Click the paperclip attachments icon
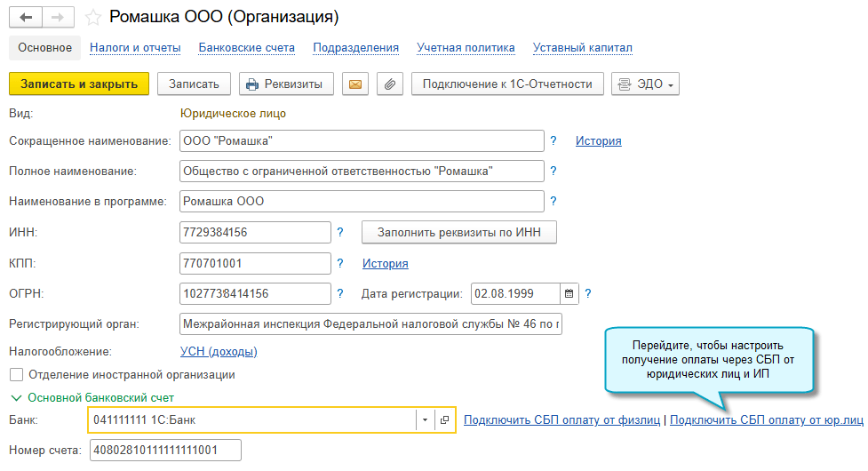 coord(389,84)
